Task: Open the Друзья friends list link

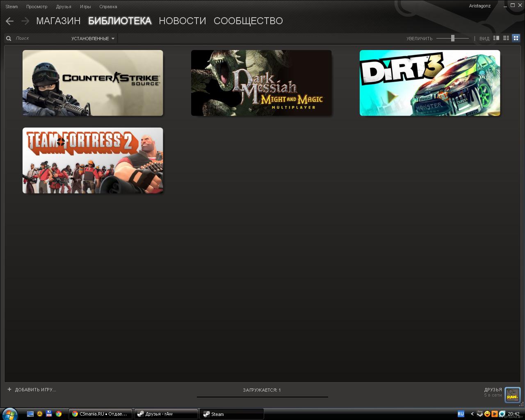Action: click(493, 390)
